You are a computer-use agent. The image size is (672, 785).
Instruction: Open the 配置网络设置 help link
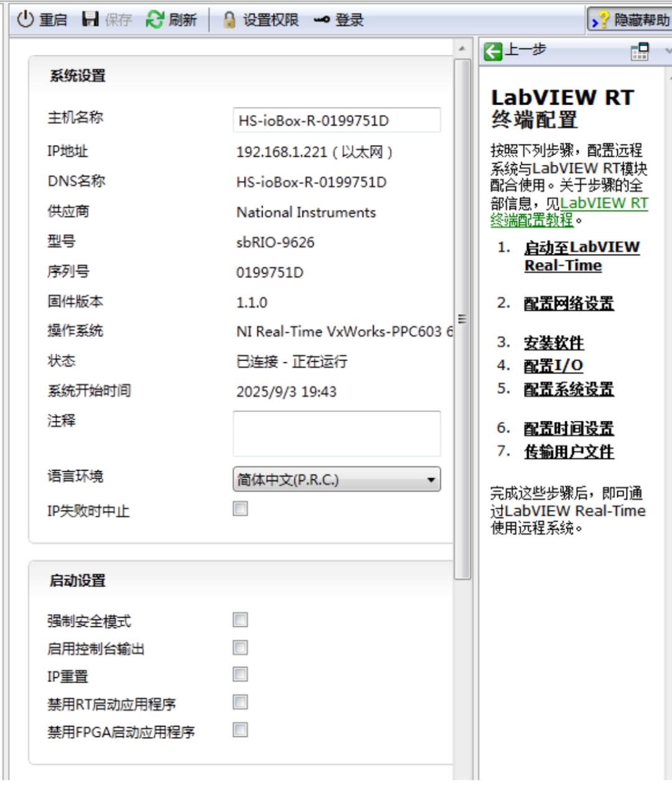point(569,303)
